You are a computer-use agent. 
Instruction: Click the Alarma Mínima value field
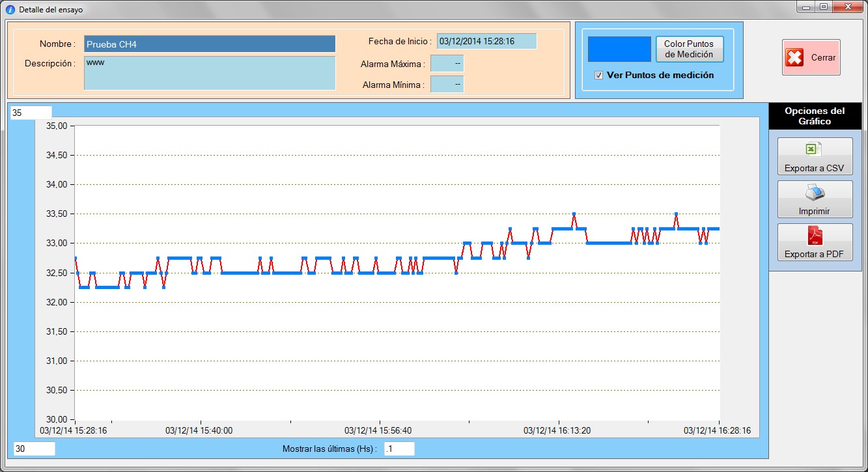tap(447, 85)
